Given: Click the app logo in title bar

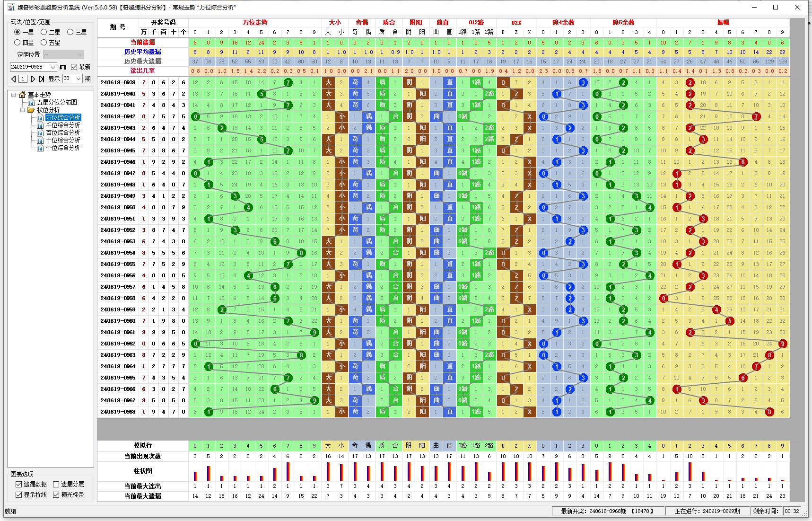Looking at the screenshot, I should click(x=10, y=8).
